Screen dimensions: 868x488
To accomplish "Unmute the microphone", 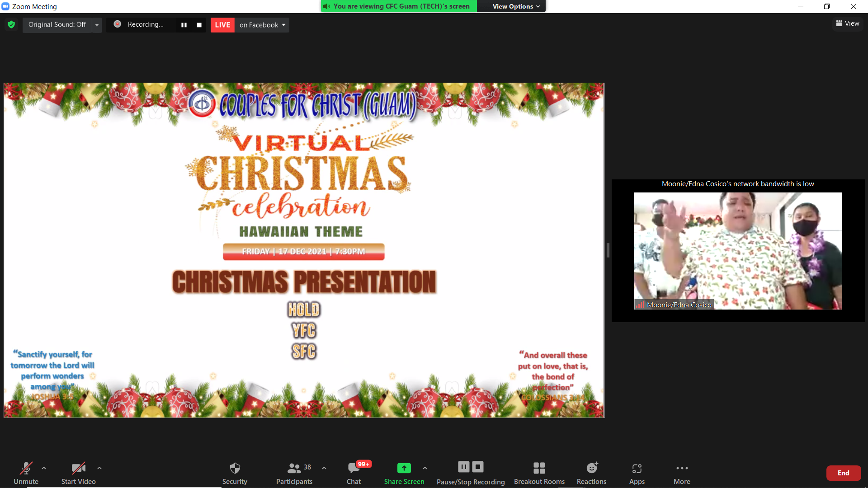I will point(26,473).
